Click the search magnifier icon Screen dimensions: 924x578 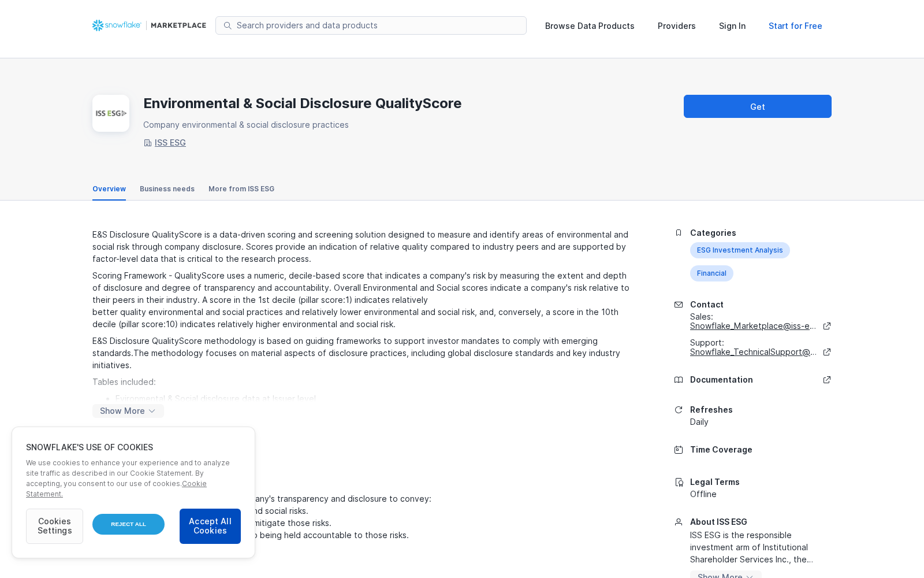tap(228, 25)
